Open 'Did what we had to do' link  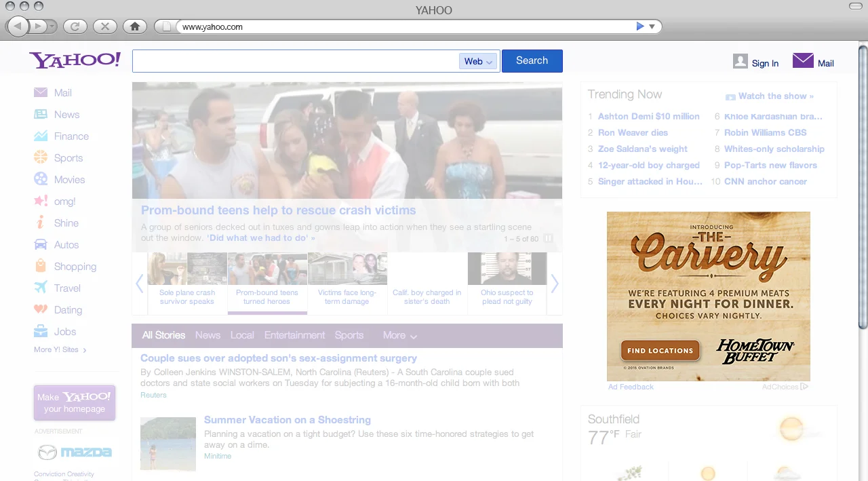261,238
